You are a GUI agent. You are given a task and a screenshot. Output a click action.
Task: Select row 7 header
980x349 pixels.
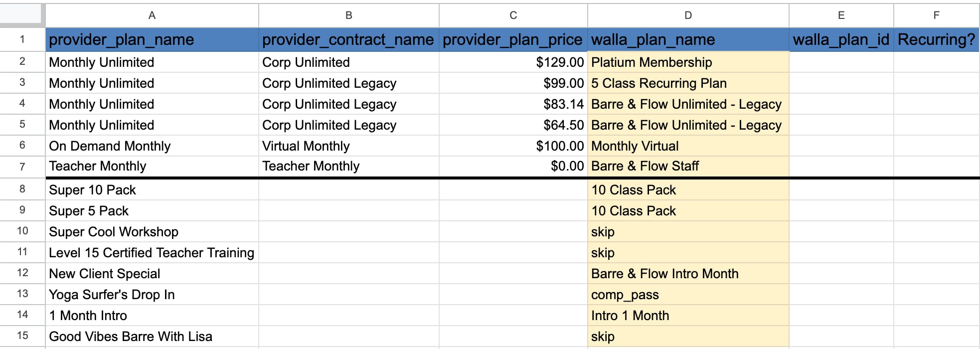pyautogui.click(x=22, y=167)
